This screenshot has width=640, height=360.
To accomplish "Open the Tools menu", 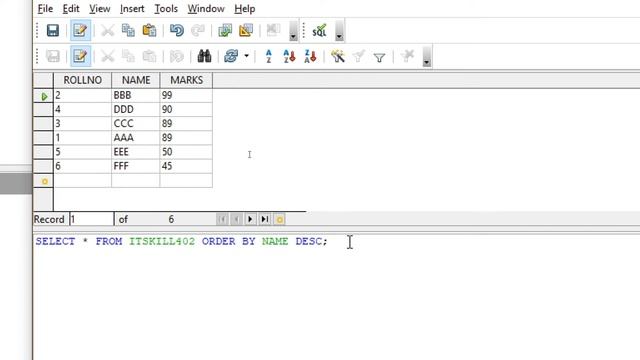I will (166, 9).
